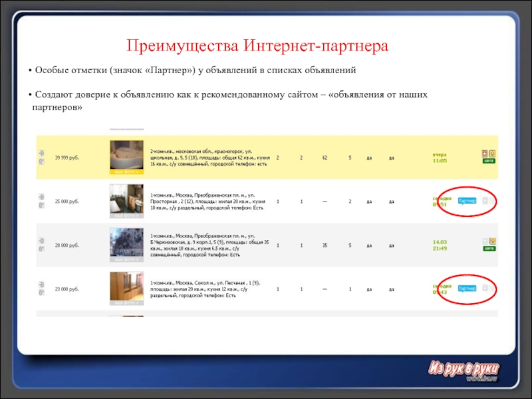Click the Партнер badge on the 23 000 руб. listing
532x399 pixels.
[467, 289]
